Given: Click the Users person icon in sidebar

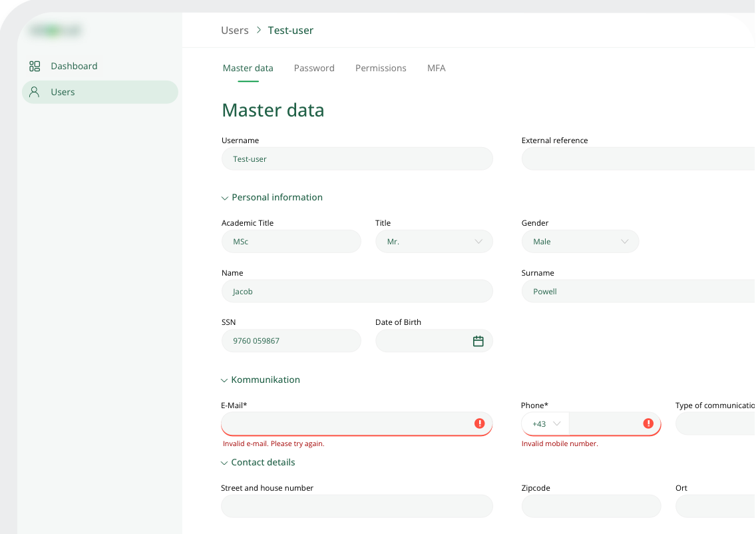Looking at the screenshot, I should (x=34, y=92).
